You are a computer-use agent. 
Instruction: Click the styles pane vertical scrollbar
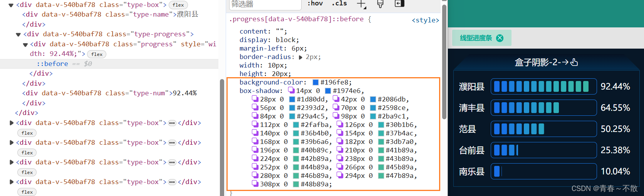(x=444, y=62)
